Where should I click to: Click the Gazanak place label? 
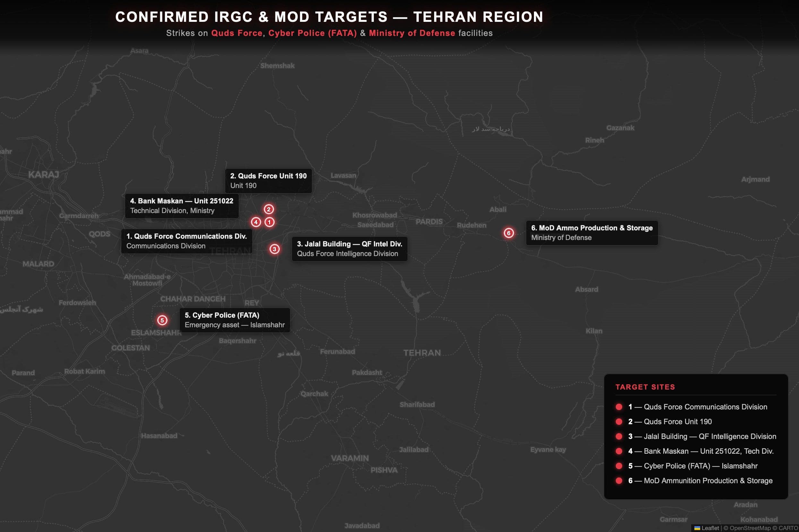(620, 128)
